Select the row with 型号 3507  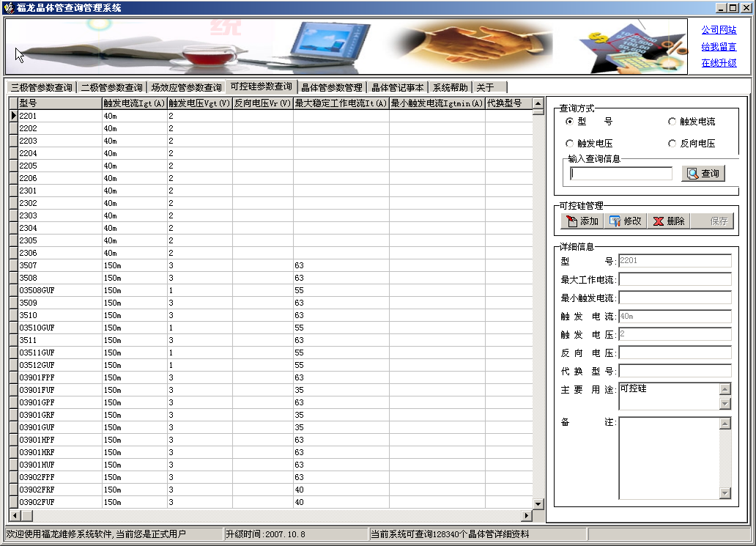tap(271, 265)
